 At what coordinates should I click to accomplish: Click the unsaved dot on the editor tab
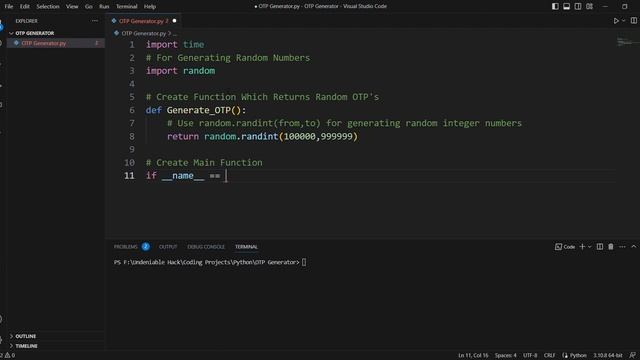(x=174, y=21)
